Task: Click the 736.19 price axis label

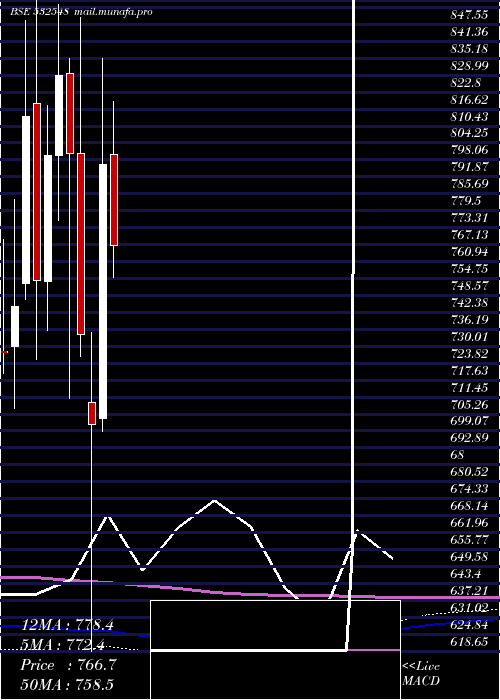Action: tap(469, 320)
